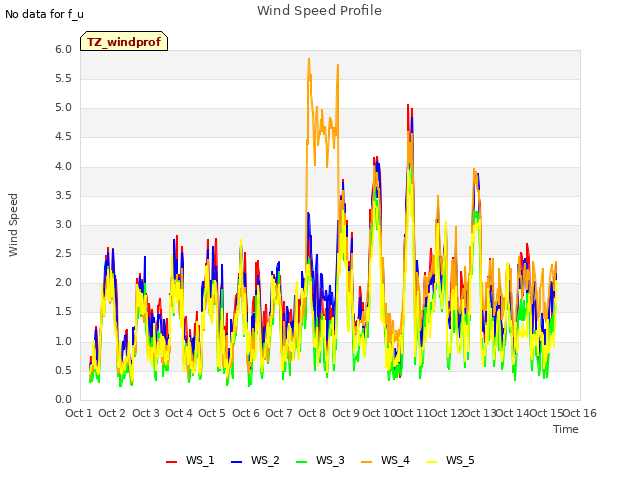
Task: Click the Time x-axis label
Action: click(566, 429)
